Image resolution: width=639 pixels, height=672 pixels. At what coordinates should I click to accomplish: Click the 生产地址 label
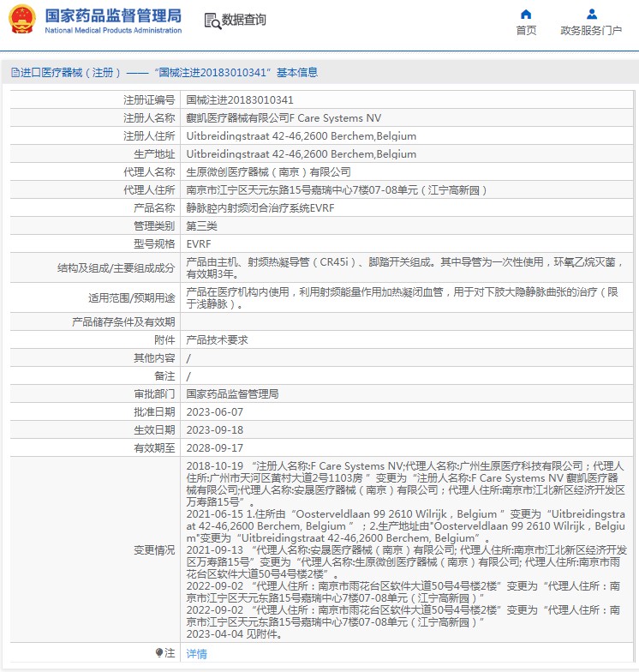154,154
